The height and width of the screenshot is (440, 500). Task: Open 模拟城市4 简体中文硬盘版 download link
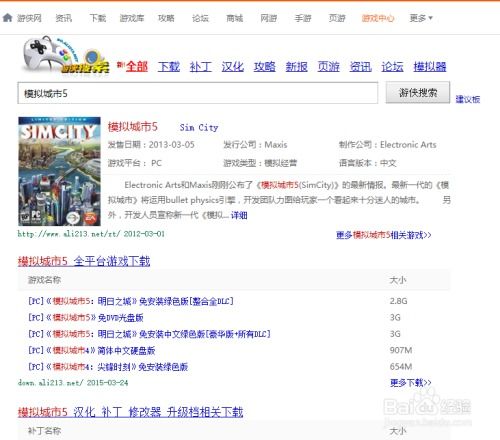(x=92, y=350)
